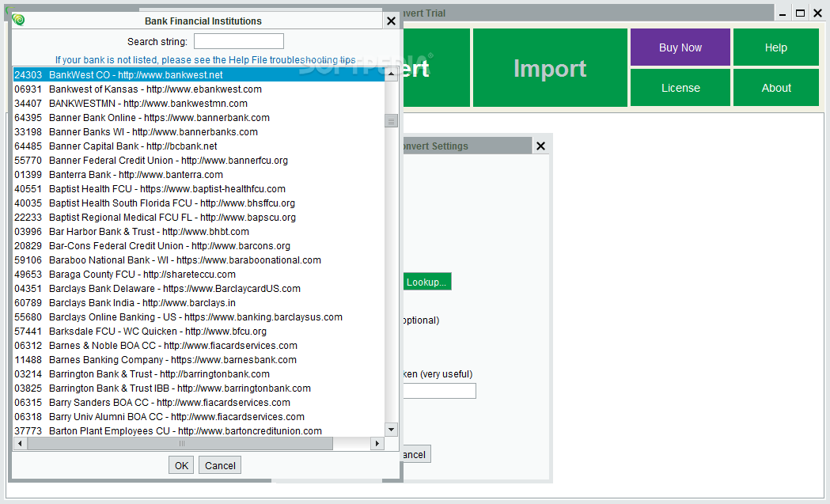The width and height of the screenshot is (830, 504).
Task: Open the About button
Action: click(x=776, y=88)
